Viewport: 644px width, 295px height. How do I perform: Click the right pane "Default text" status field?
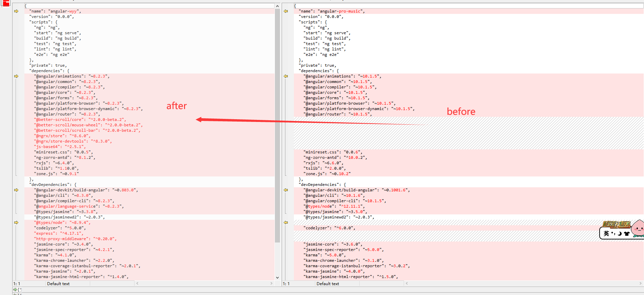click(328, 284)
